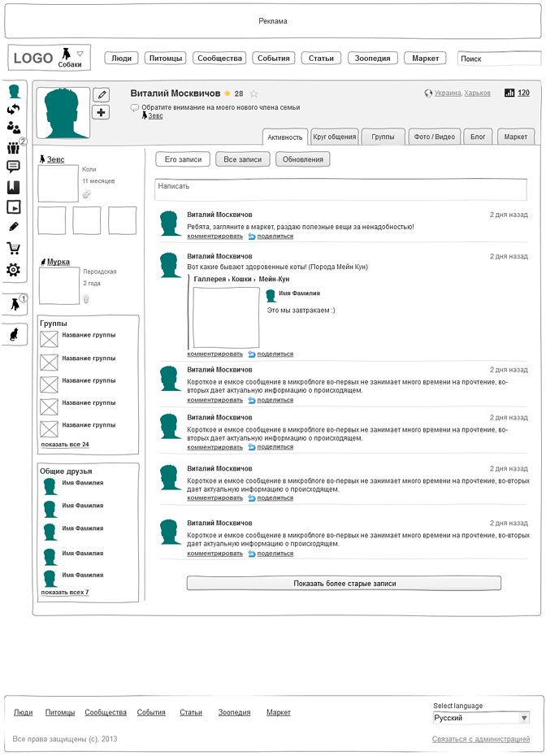Viewport: 546px width, 756px height.
Task: Open Сообщества in the top navigation
Action: pos(219,58)
